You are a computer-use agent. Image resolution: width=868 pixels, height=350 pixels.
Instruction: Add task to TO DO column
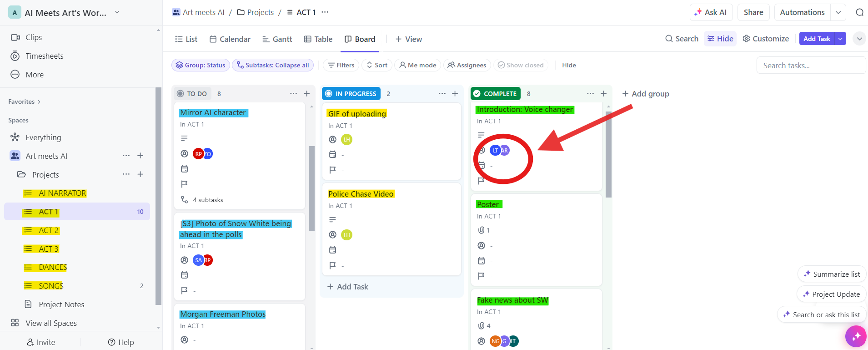click(x=307, y=94)
